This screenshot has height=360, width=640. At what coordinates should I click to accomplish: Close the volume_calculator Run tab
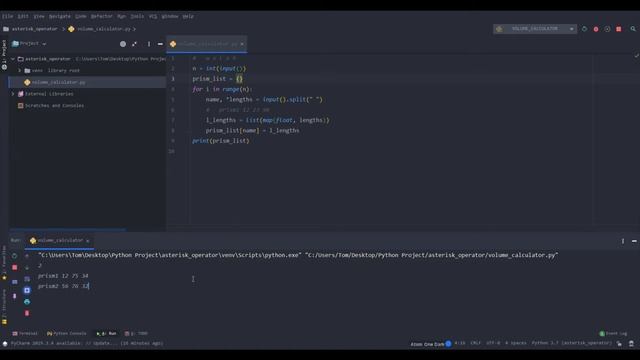(x=88, y=241)
